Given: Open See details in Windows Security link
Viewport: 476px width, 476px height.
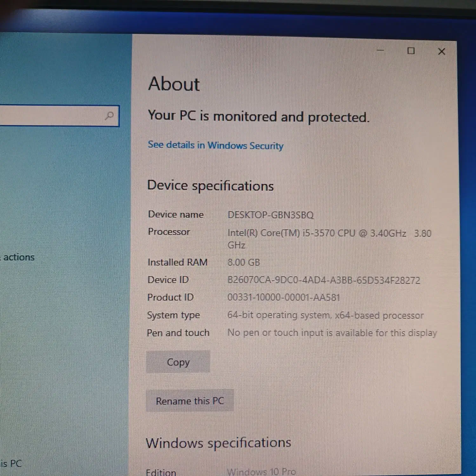Looking at the screenshot, I should (x=215, y=145).
